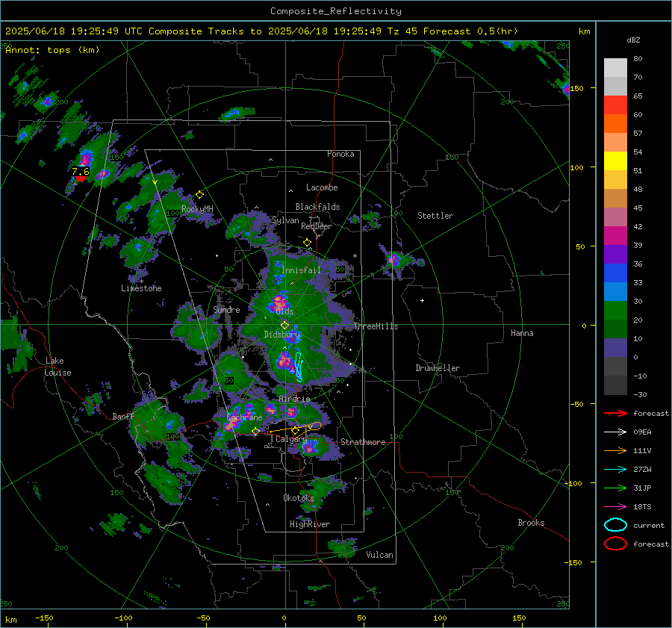Click the Lake Louise label
The width and height of the screenshot is (672, 628).
tap(57, 367)
